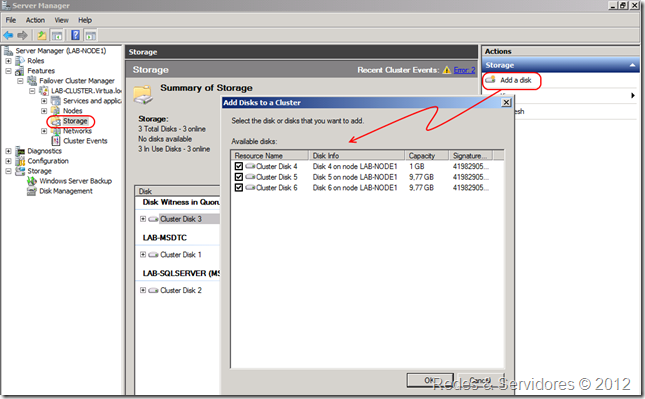The image size is (645, 399).
Task: Expand the Roles tree node
Action: pyautogui.click(x=8, y=61)
